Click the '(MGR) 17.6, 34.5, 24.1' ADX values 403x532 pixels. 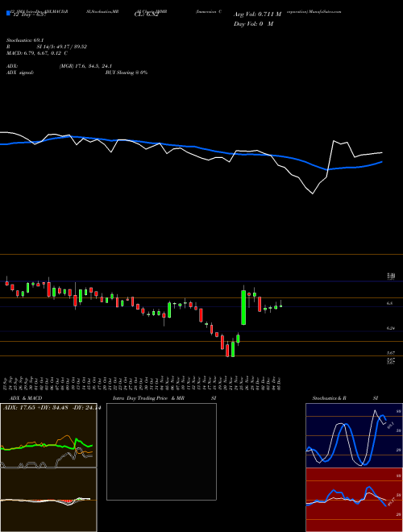[x=85, y=66]
